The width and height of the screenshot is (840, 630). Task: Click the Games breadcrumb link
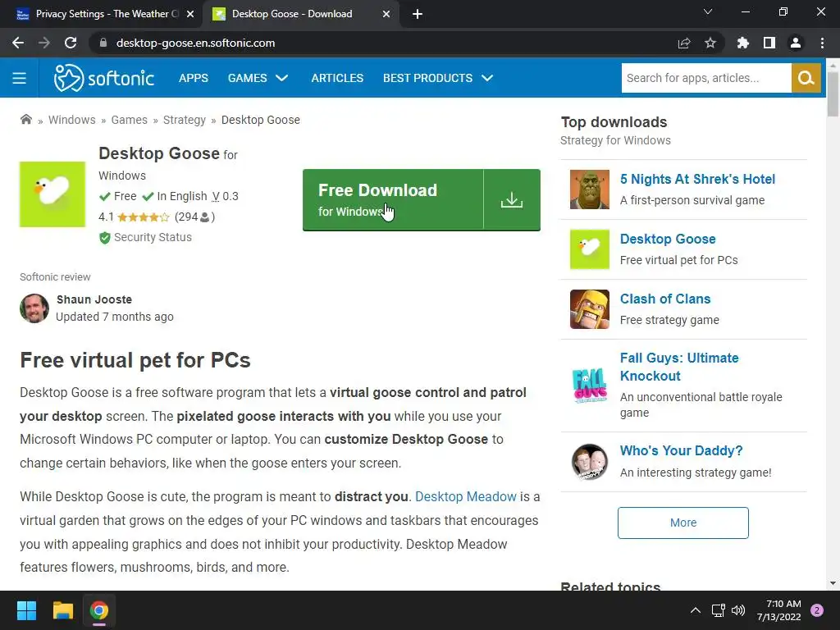click(x=129, y=120)
